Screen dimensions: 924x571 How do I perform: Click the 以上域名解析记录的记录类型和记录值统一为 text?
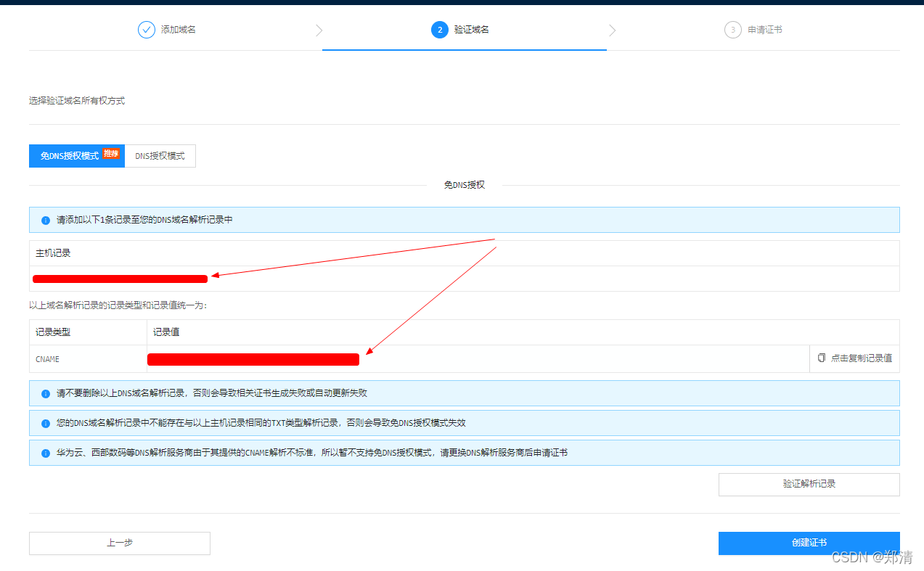[118, 305]
